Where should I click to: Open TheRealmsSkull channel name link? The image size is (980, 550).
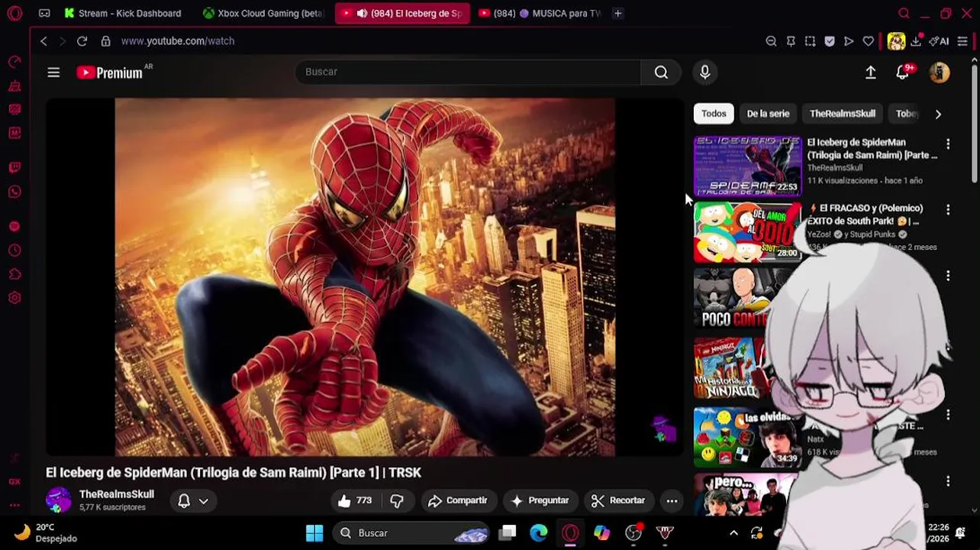coord(117,494)
